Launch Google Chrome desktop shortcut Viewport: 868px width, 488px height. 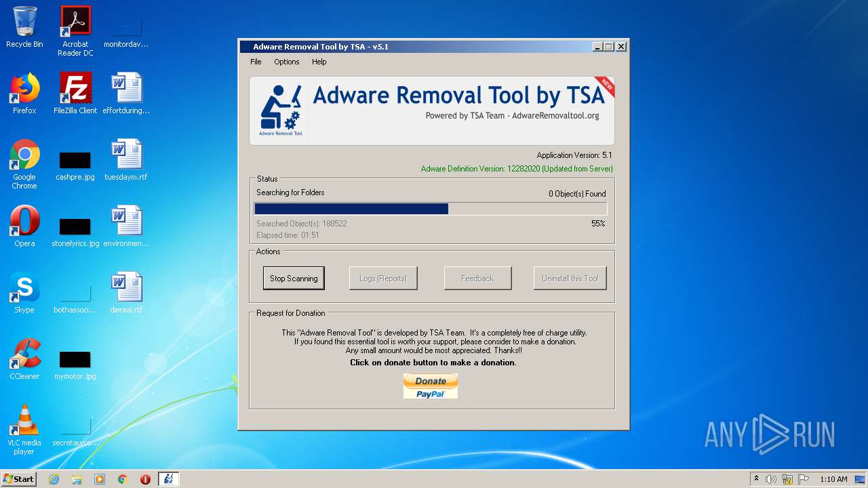(x=24, y=164)
